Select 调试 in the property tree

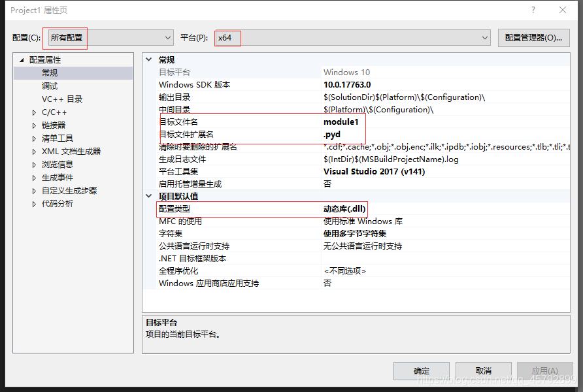pos(50,86)
